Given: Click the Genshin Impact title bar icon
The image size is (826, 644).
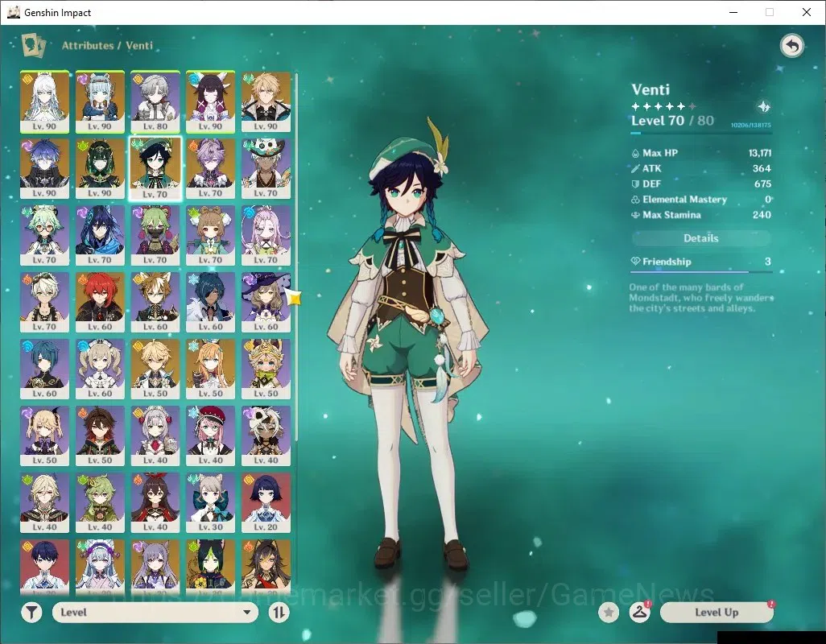Looking at the screenshot, I should click(x=14, y=12).
